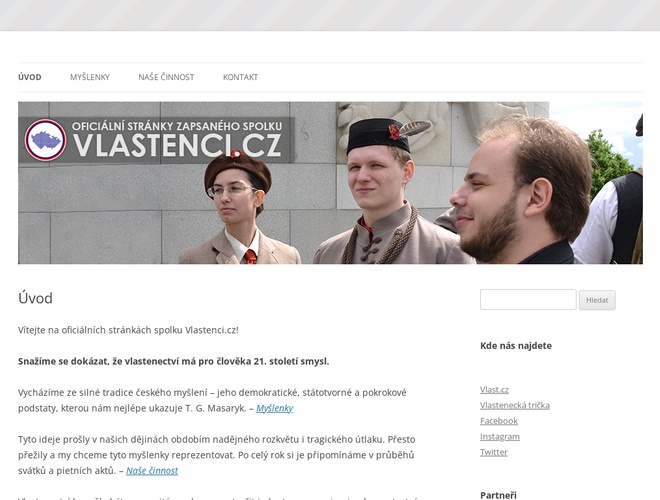Follow the Vlast.cz sidebar link
This screenshot has height=500, width=660.
point(494,390)
